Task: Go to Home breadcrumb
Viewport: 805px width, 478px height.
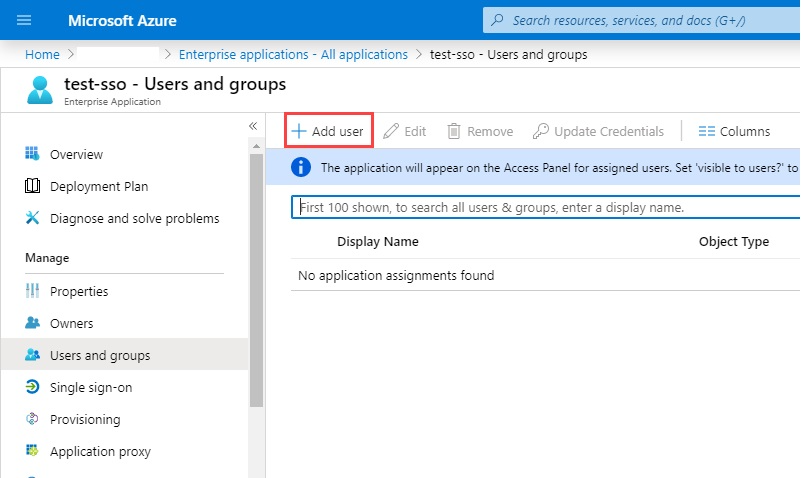Action: 42,54
